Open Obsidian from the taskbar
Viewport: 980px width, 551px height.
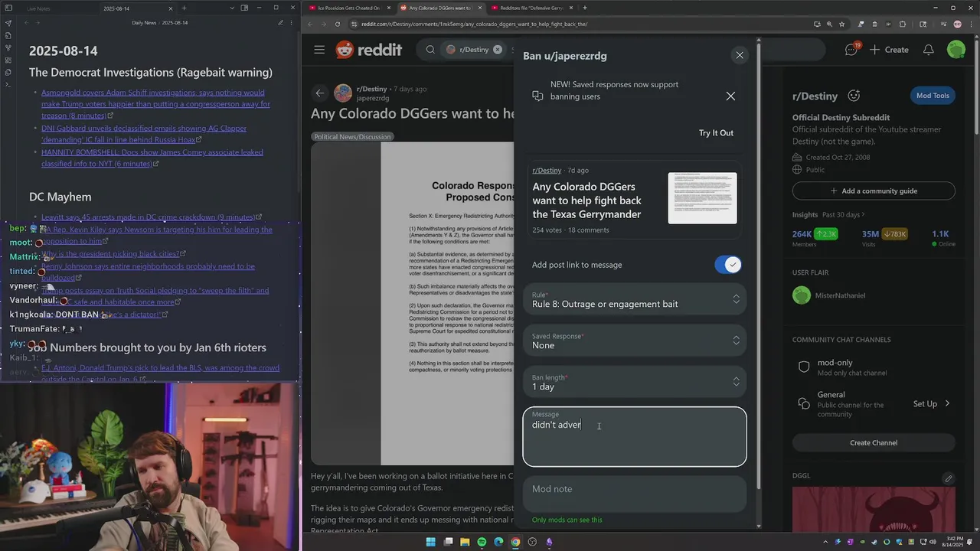pos(549,542)
